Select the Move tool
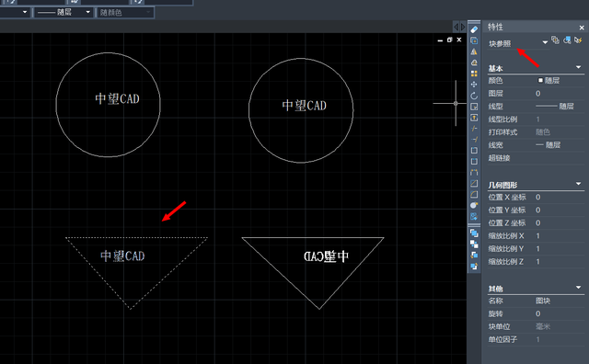This screenshot has width=589, height=364. (x=474, y=85)
